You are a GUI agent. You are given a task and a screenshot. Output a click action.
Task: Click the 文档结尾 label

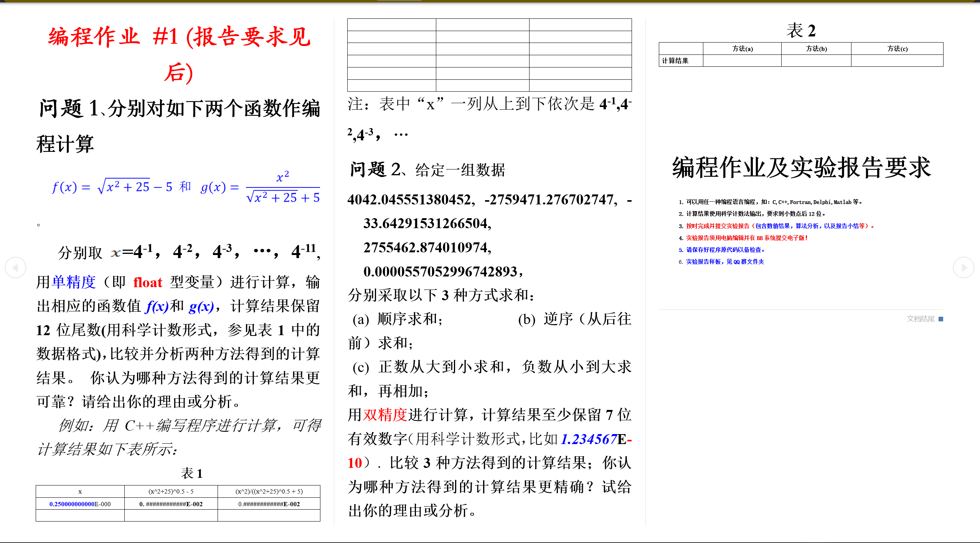tap(921, 319)
